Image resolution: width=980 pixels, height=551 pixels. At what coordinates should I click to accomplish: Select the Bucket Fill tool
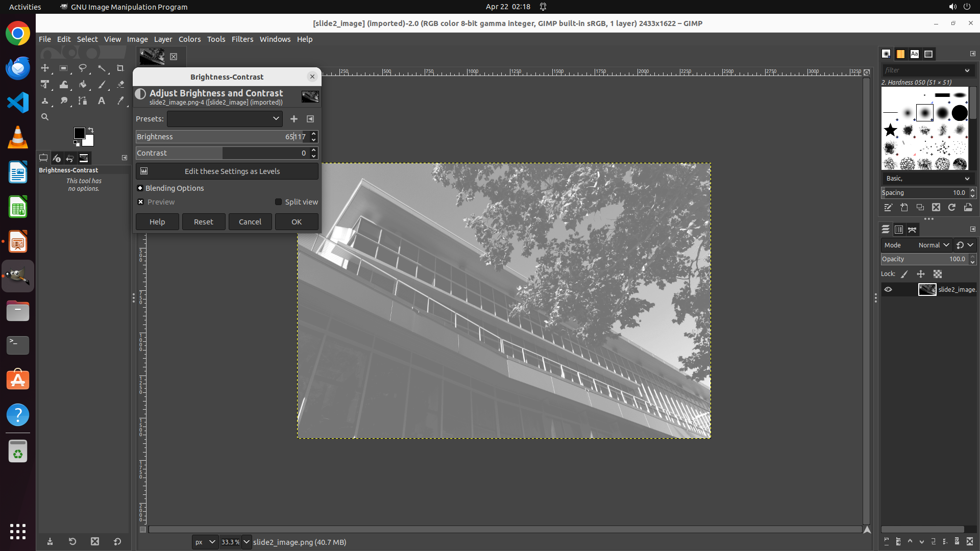coord(83,85)
